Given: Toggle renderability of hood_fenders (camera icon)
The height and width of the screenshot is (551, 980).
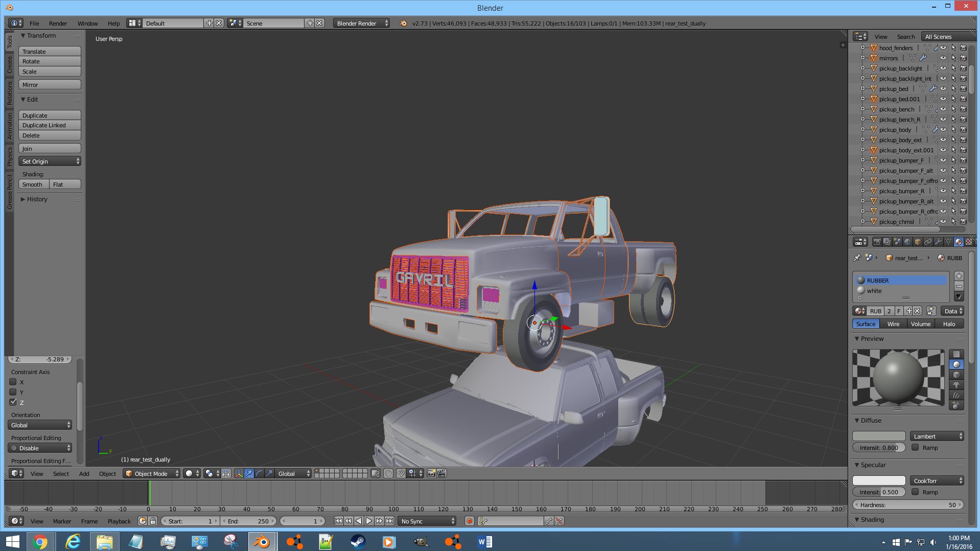Looking at the screenshot, I should click(x=963, y=48).
